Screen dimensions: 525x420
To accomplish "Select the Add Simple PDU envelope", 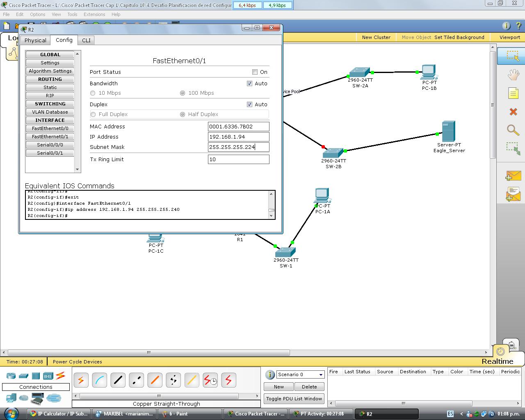I will (513, 176).
